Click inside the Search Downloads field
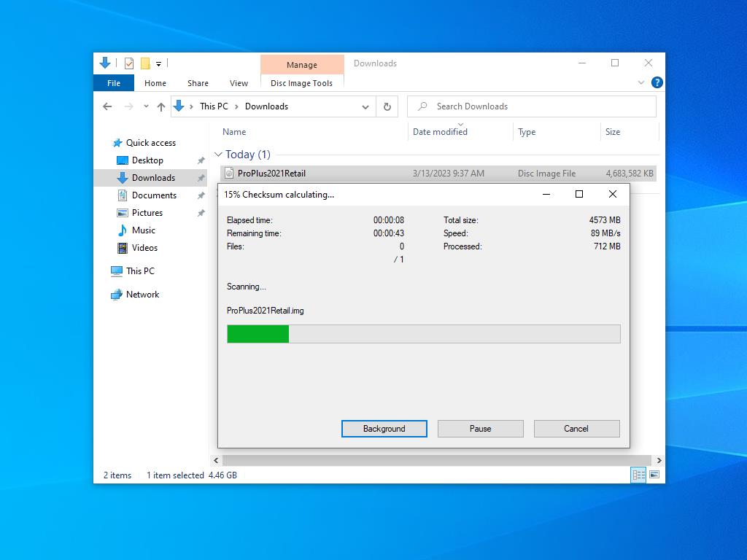 click(540, 106)
